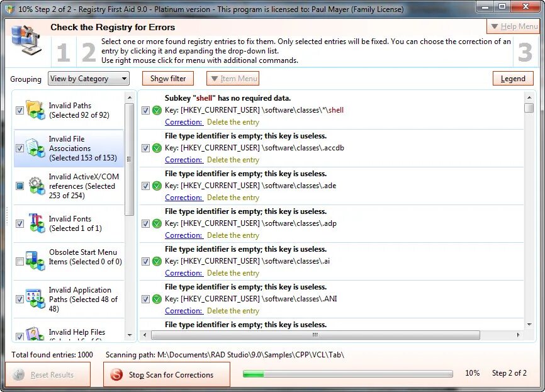Click the category list scrollbar thumb
Screen dimensions: 545x392
(x=129, y=159)
